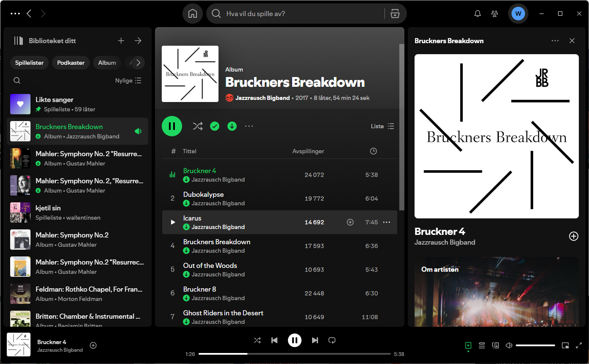Open the Home screen
This screenshot has width=589, height=364.
193,14
